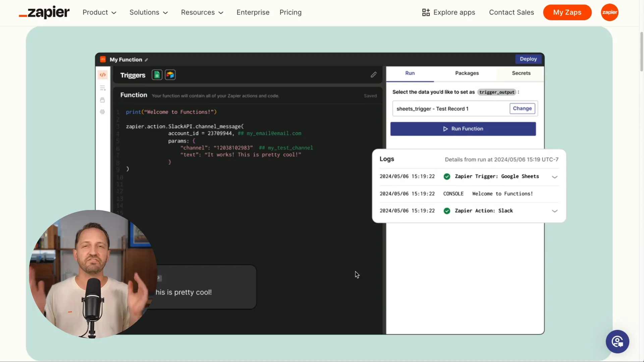
Task: Switch to the Run tab
Action: coord(410,73)
